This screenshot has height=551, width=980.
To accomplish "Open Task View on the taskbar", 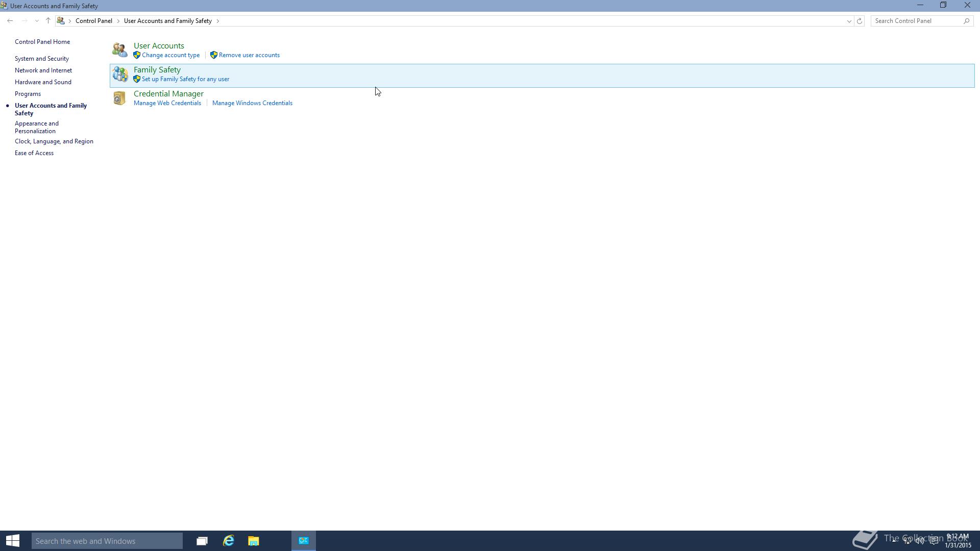I will tap(202, 541).
